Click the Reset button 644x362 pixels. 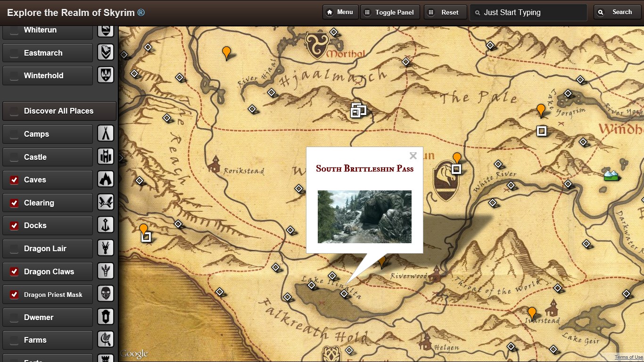(446, 12)
